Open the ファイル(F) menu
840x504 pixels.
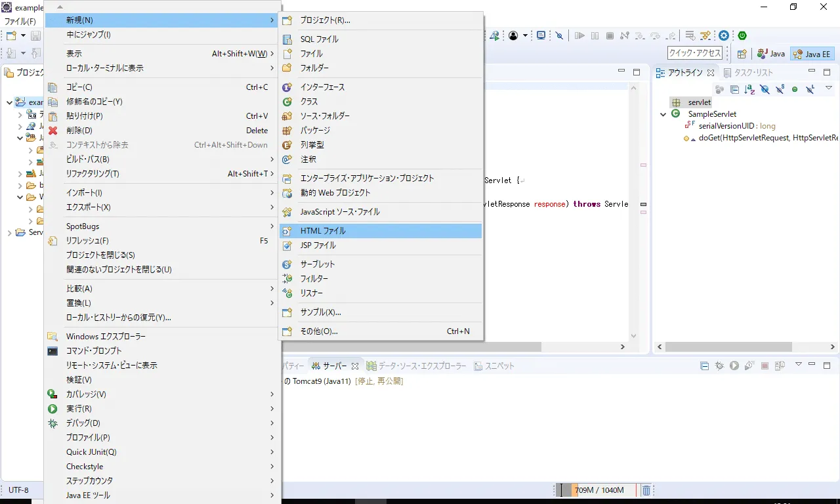[20, 22]
